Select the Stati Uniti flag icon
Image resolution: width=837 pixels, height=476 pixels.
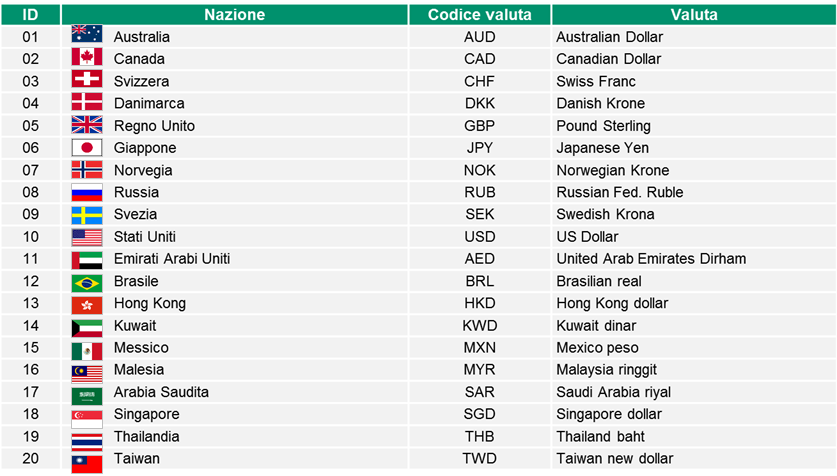coord(87,236)
